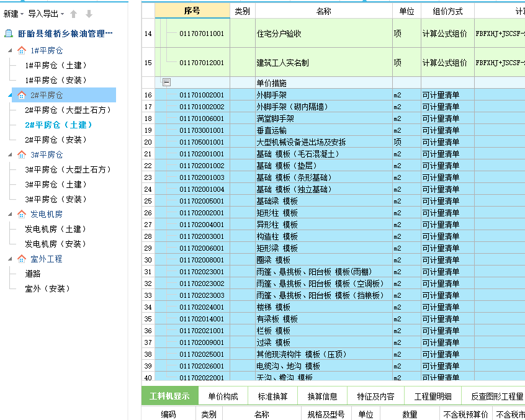Click code 011701006001 for 满堂脚手架

(202, 118)
